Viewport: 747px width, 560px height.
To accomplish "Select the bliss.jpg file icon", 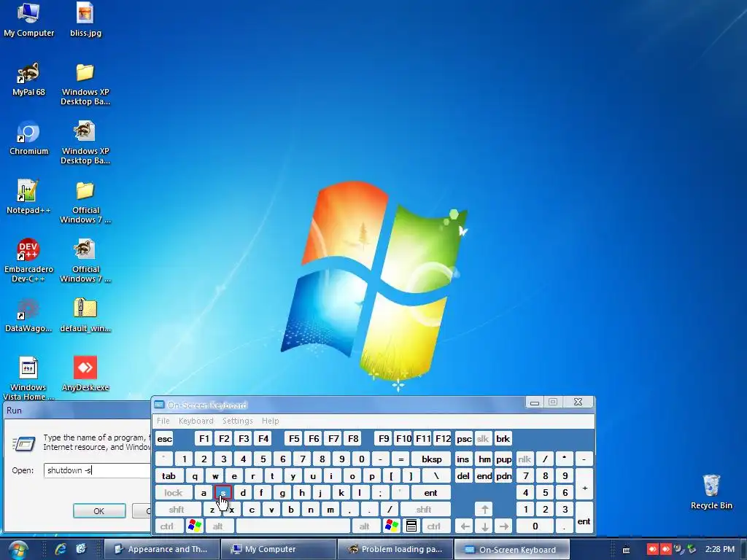I will tap(85, 19).
